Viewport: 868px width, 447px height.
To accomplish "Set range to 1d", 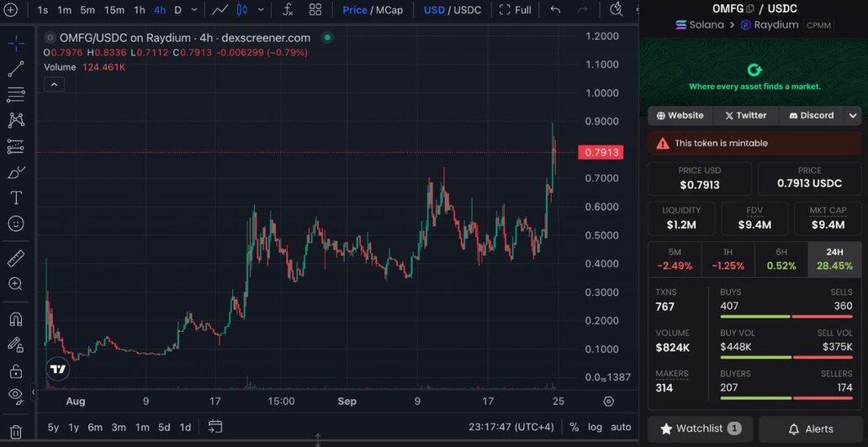I will tap(186, 427).
